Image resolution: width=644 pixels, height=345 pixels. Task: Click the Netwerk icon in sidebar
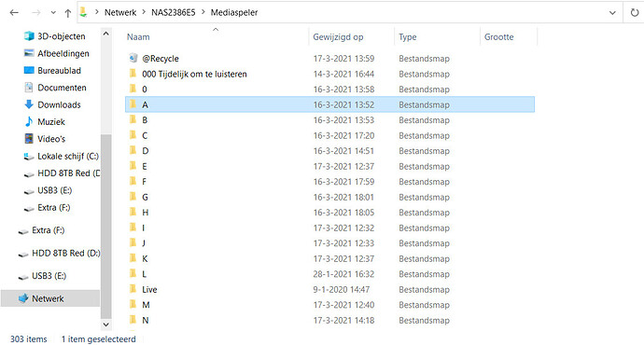pos(23,298)
